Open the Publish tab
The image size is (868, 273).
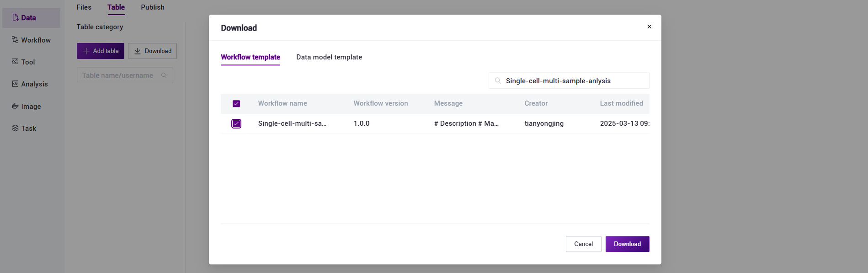152,7
